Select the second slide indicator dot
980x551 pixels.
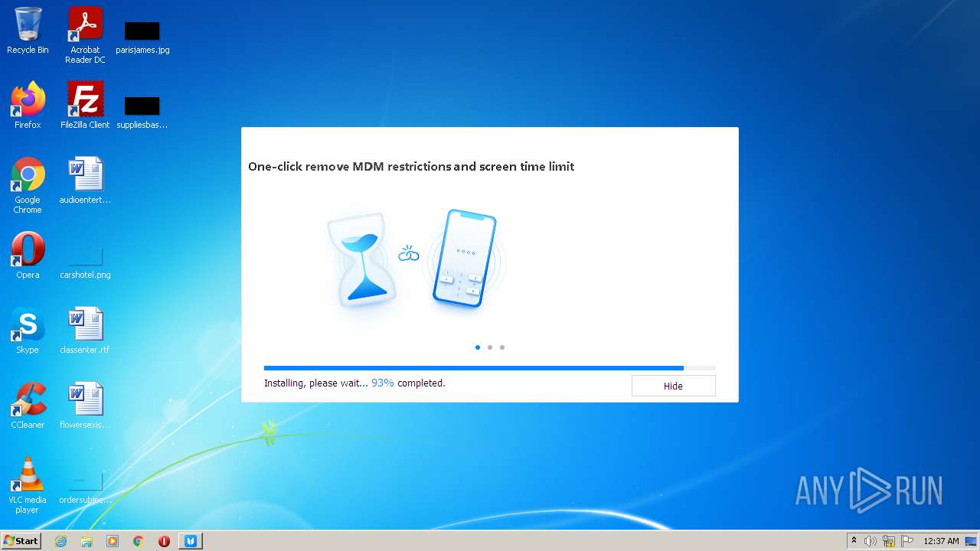coord(490,347)
